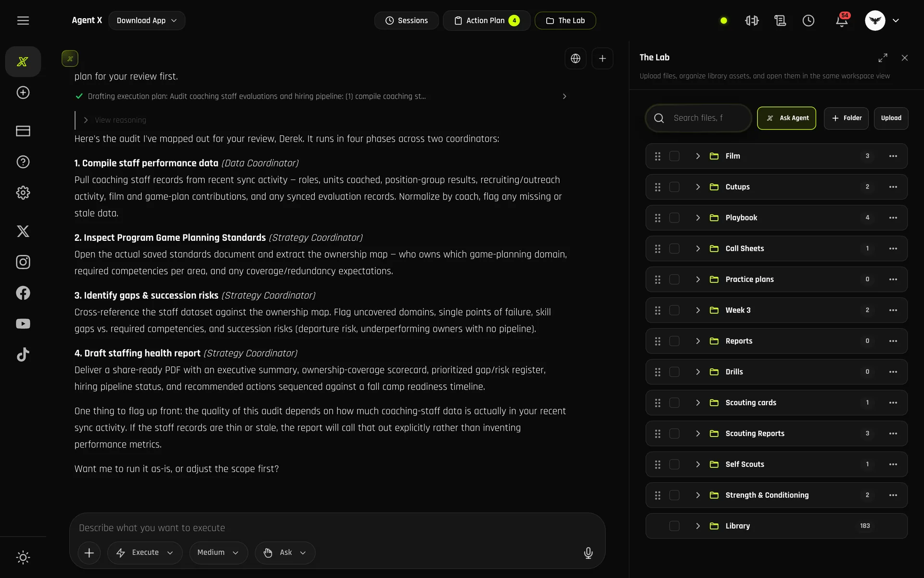924x578 pixels.
Task: Toggle the light/dark theme sun icon
Action: click(23, 557)
